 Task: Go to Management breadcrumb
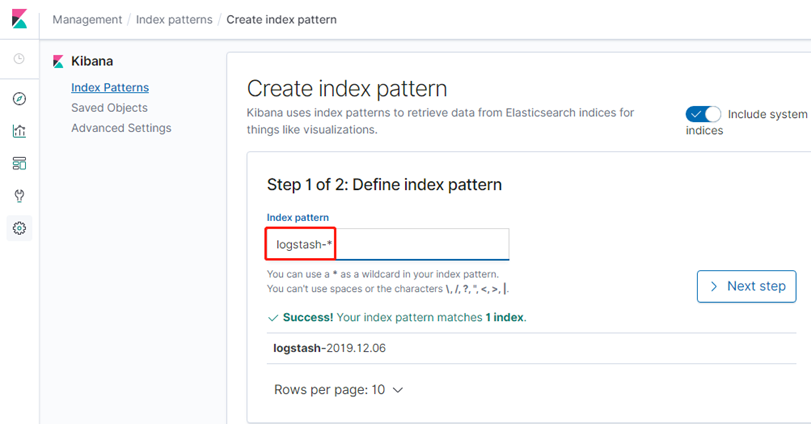click(x=87, y=20)
